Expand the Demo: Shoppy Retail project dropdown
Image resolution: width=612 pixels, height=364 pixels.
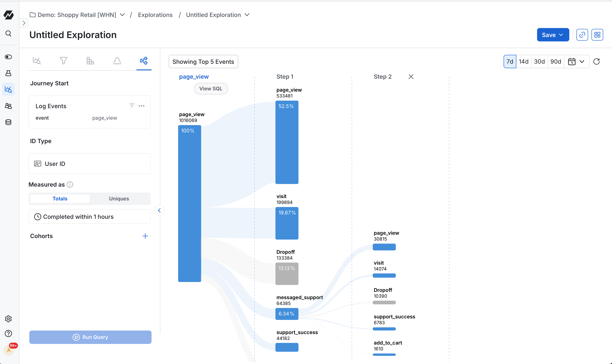point(122,15)
